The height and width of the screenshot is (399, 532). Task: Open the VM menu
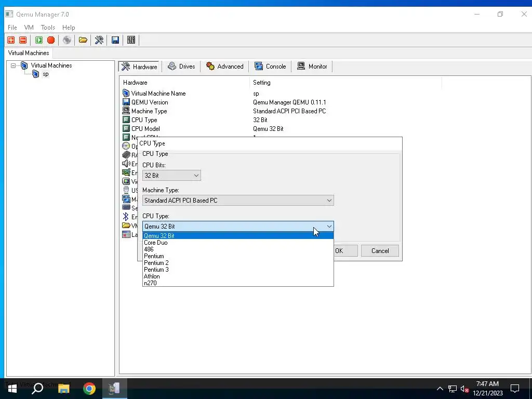click(x=29, y=28)
